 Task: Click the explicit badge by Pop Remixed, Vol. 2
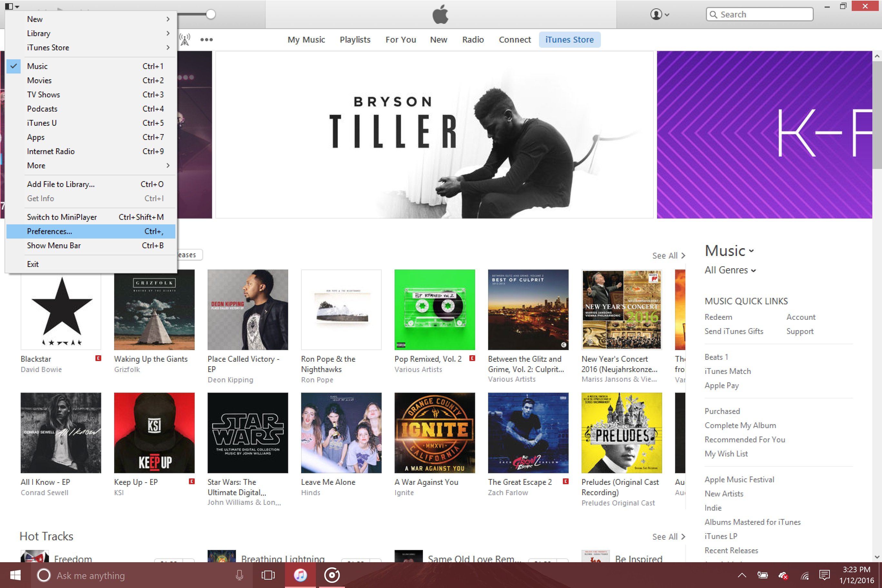click(472, 358)
